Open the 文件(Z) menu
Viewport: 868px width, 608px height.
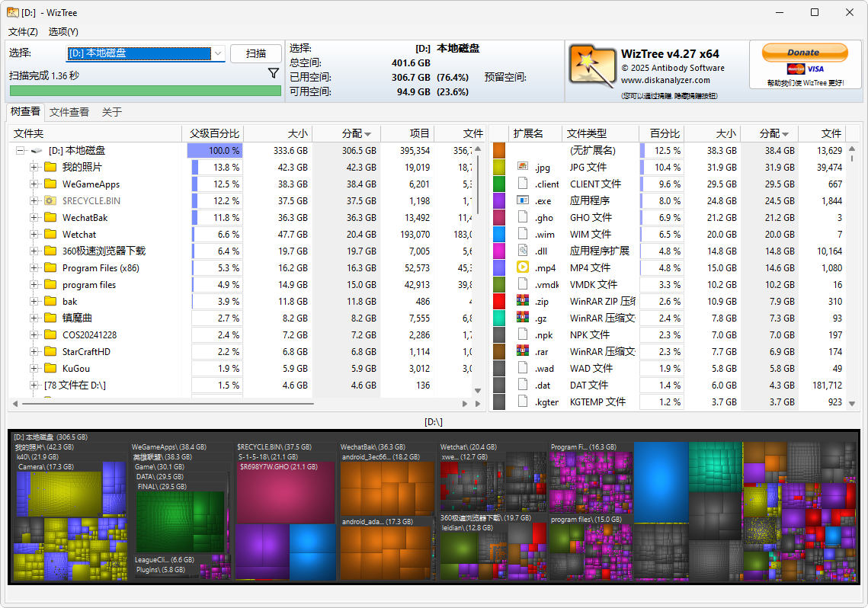click(23, 31)
